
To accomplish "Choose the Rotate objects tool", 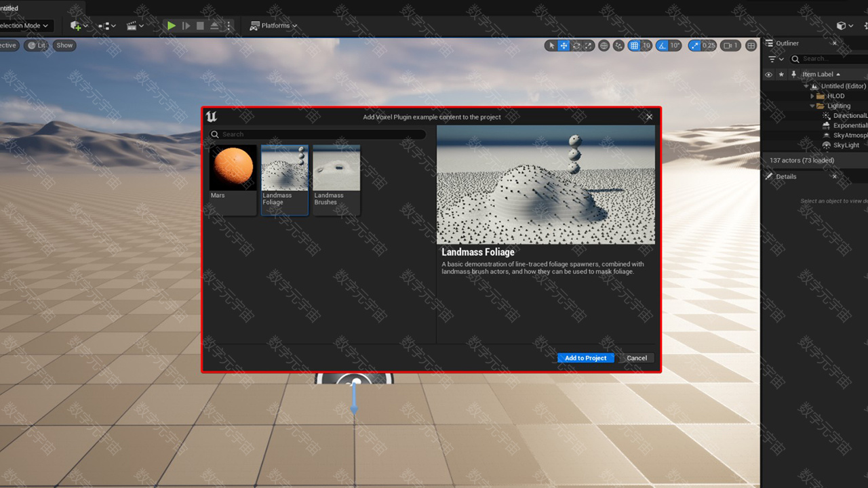I will click(576, 45).
